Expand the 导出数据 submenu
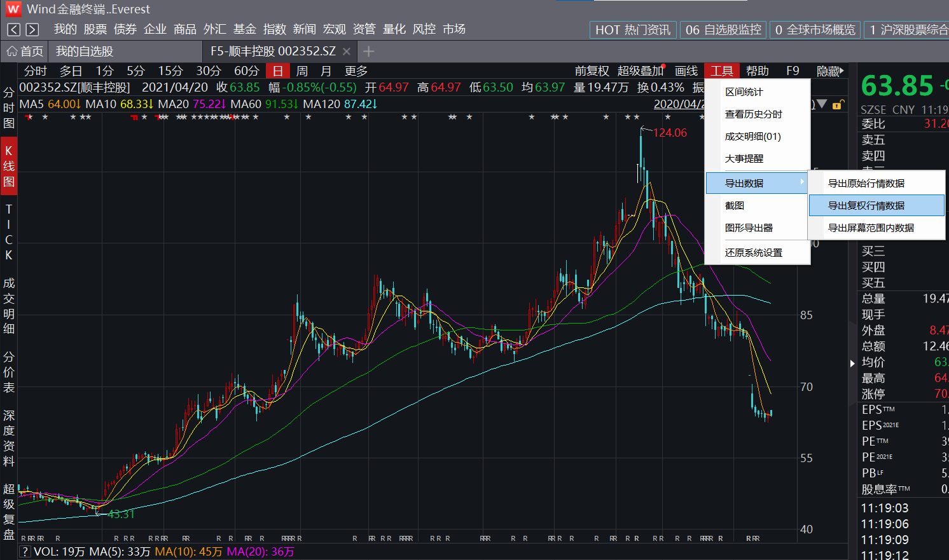Screen dimensions: 949x560 coord(757,183)
